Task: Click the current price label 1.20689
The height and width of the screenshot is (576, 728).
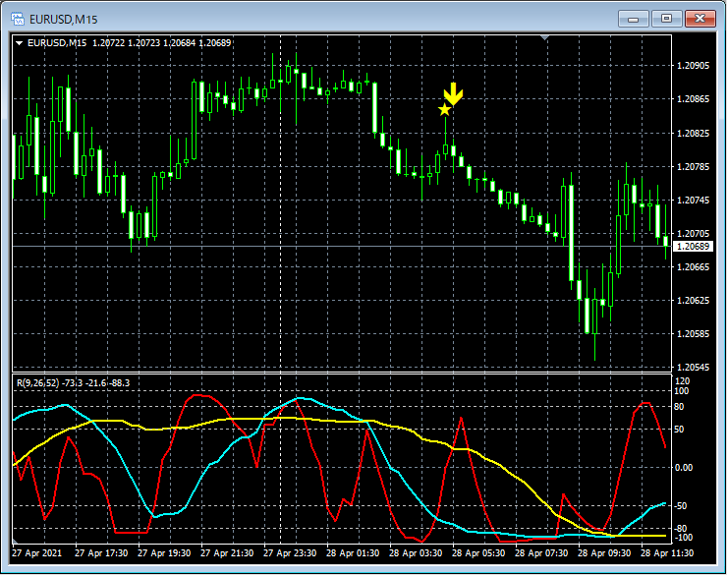Action: coord(693,246)
